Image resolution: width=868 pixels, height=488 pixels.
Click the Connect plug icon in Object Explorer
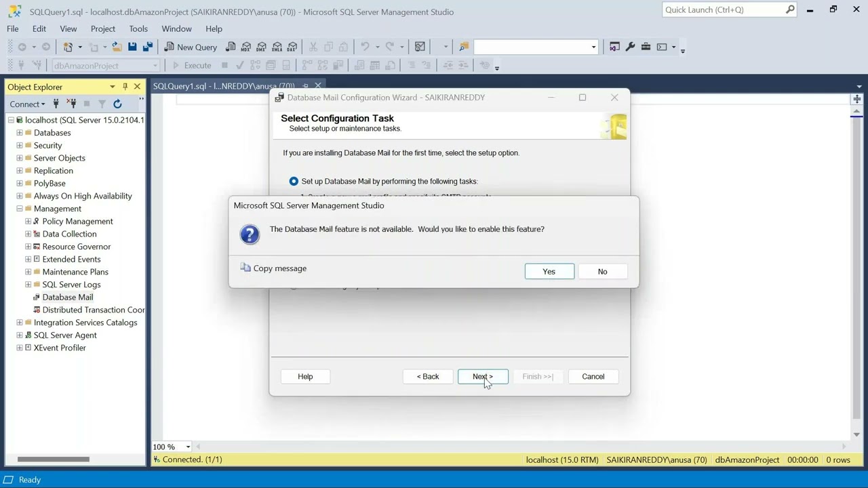pos(56,104)
